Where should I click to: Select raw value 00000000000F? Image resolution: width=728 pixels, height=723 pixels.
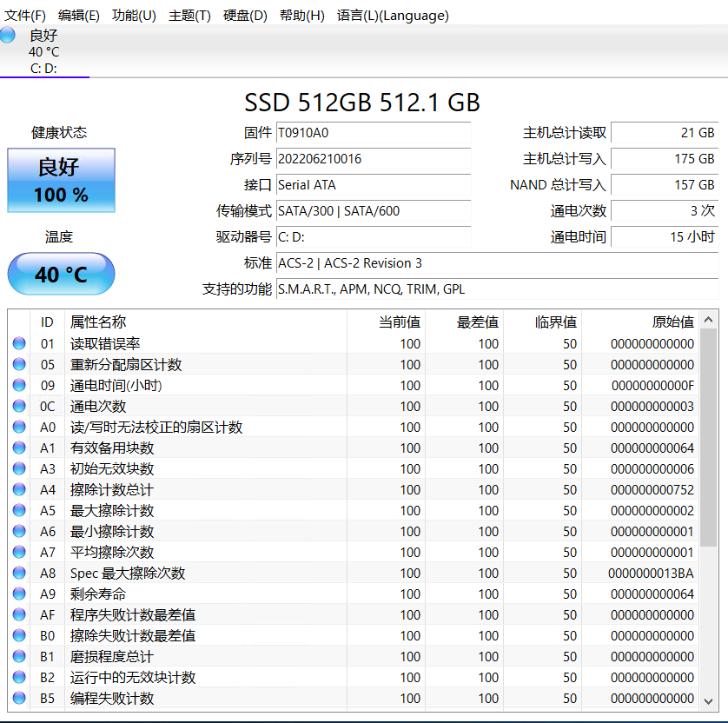652,386
